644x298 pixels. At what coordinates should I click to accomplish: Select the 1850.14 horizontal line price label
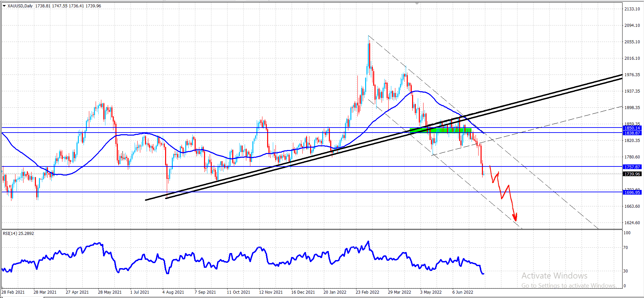click(632, 128)
